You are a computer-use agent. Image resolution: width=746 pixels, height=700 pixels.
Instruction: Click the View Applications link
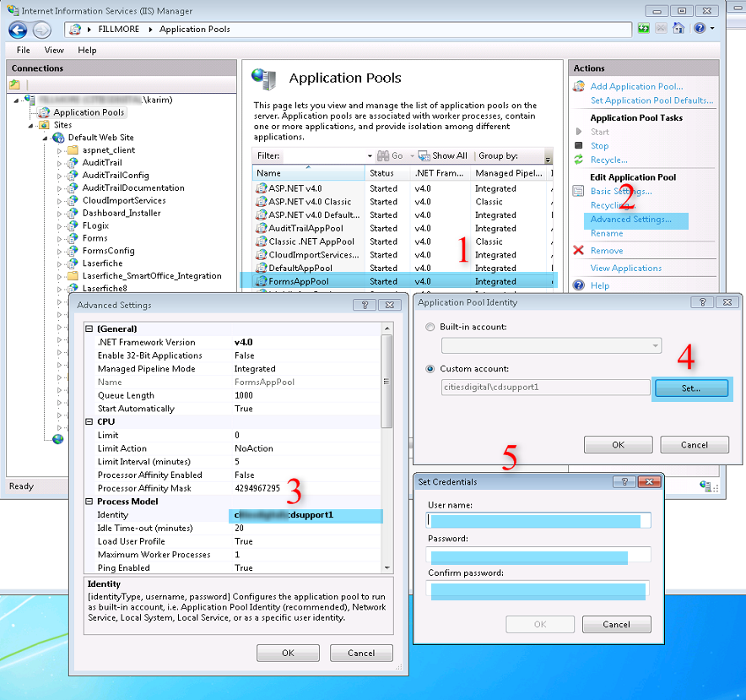click(x=626, y=269)
